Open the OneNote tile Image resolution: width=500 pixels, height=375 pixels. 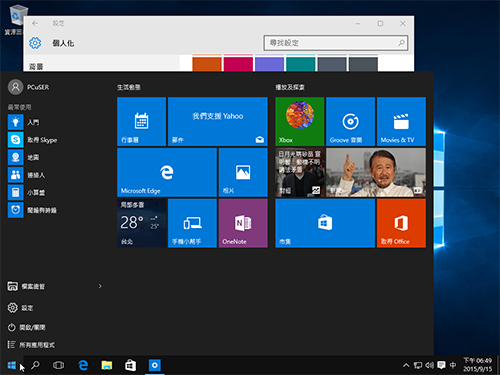coord(243,223)
